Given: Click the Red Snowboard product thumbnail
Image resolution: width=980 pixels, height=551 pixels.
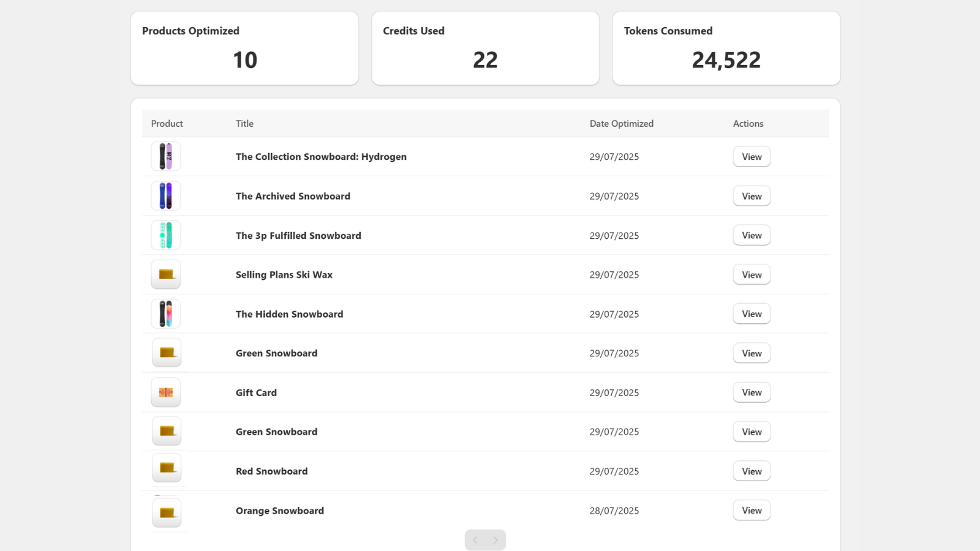Looking at the screenshot, I should tap(167, 468).
